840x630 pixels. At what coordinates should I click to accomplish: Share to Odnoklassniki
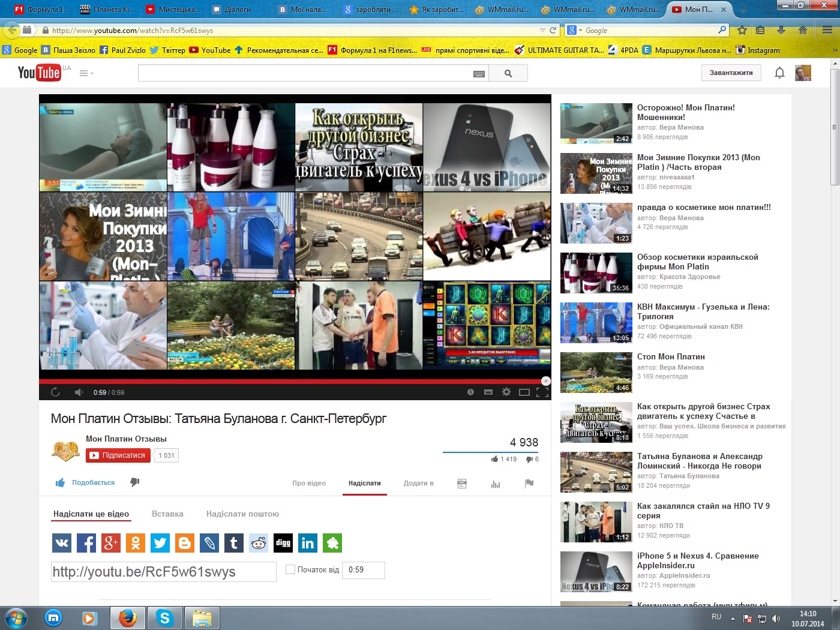(x=136, y=543)
